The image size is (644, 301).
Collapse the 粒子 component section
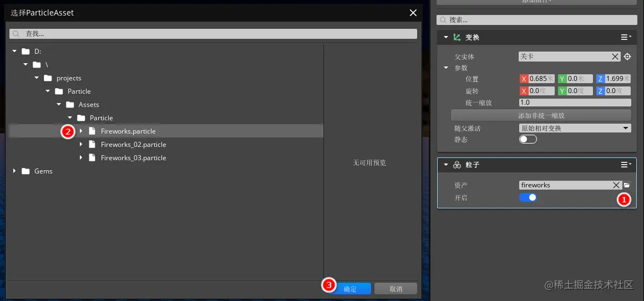click(x=446, y=165)
